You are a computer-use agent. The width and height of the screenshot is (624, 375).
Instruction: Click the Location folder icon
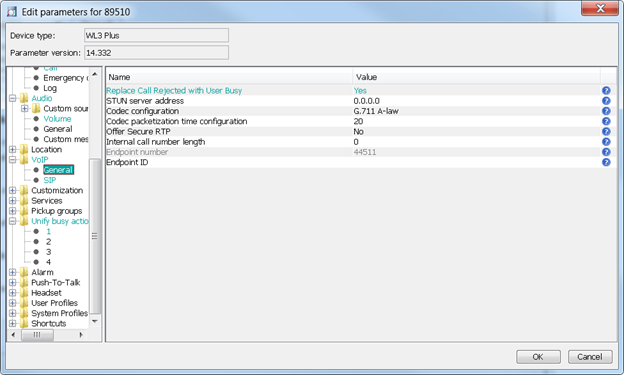point(24,149)
